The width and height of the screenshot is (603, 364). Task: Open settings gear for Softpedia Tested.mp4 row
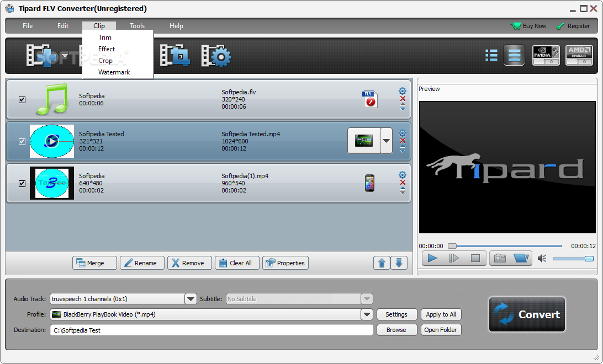click(402, 133)
